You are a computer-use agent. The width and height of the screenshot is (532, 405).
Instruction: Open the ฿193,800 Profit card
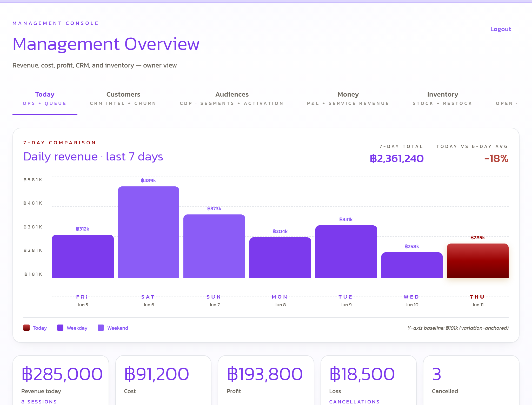point(266,380)
